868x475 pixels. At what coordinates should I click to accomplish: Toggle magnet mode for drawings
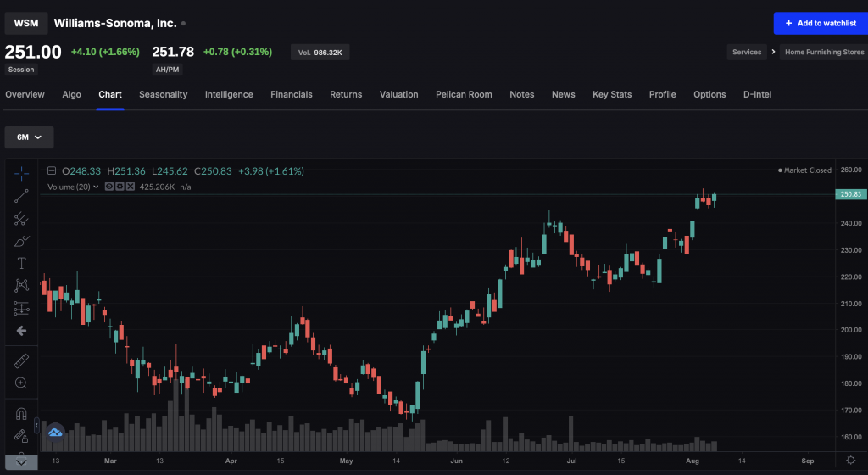[x=21, y=414]
